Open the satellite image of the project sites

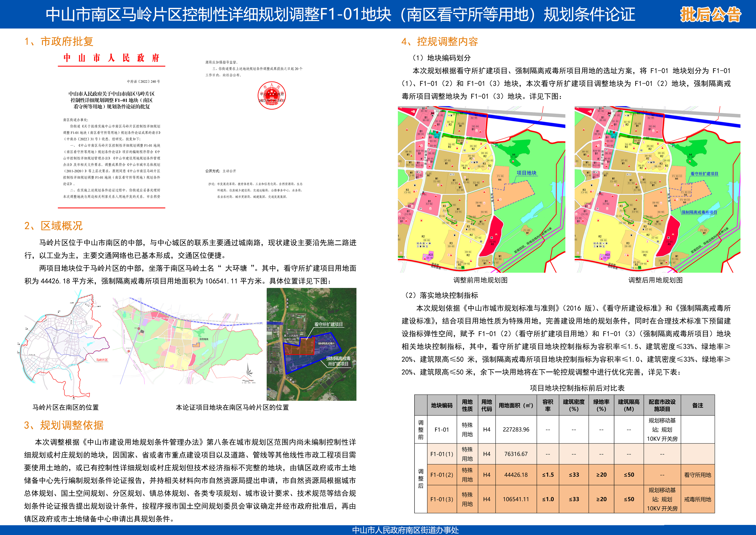click(311, 344)
